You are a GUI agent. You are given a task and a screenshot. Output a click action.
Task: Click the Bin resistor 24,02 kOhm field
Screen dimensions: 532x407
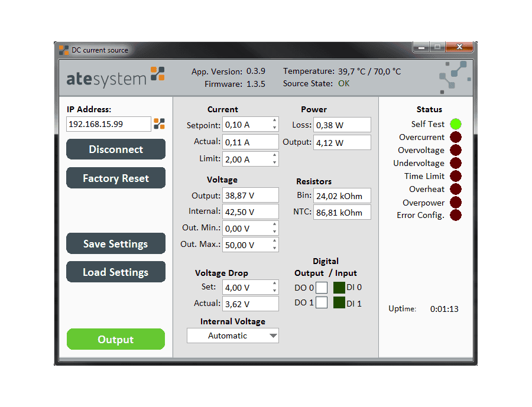pyautogui.click(x=342, y=196)
